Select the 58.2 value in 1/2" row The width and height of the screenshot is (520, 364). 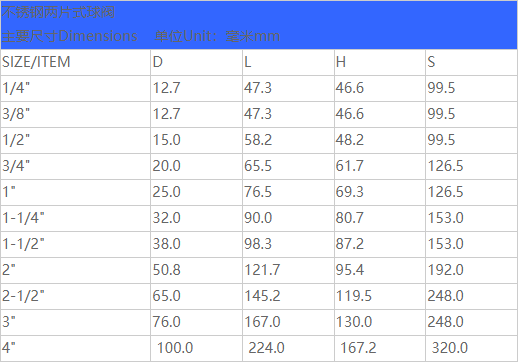click(258, 140)
